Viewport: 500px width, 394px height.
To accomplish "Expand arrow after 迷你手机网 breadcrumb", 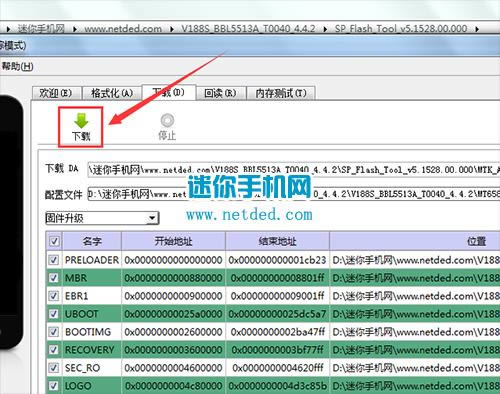I will (x=75, y=29).
